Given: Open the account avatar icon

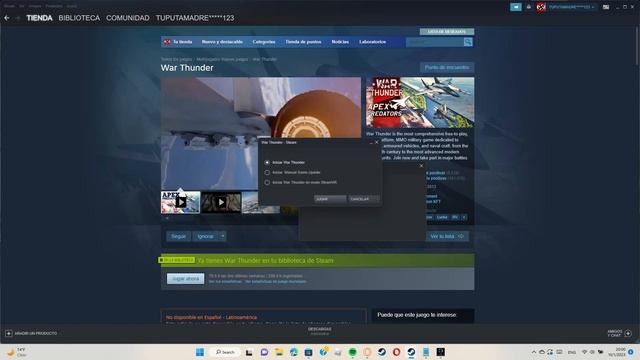Looking at the screenshot, I should pos(541,7).
